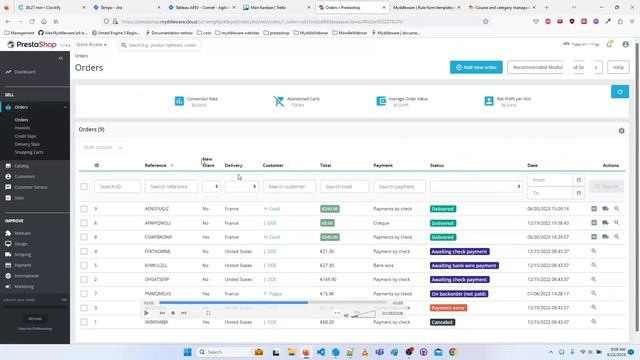Open the Delivery country filter dropdown
Image resolution: width=640 pixels, height=360 pixels.
pos(241,187)
